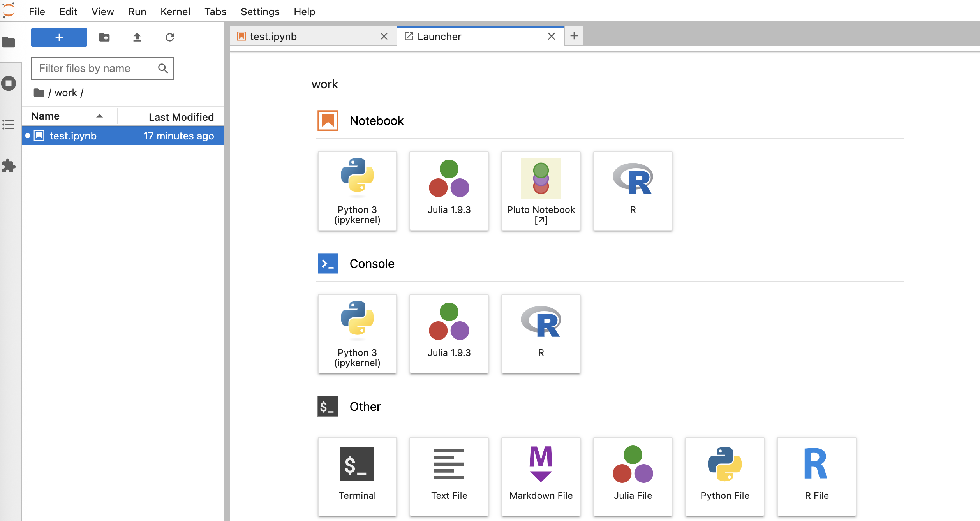Toggle the File Browser sidebar
The width and height of the screenshot is (980, 521).
click(x=9, y=42)
